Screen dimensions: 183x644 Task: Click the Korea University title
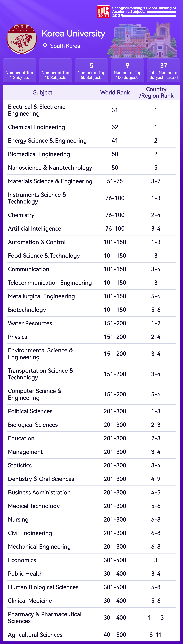tap(73, 33)
